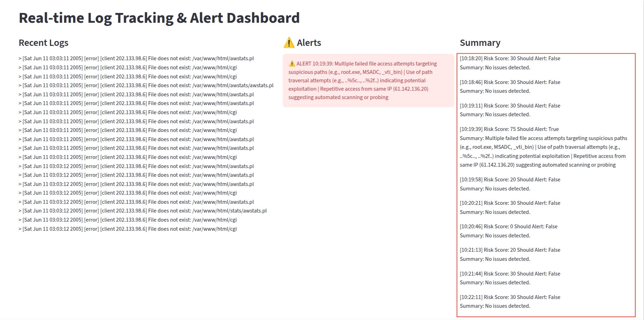Open the red ALERT 10:19:39 message box
This screenshot has height=320, width=644.
(x=368, y=81)
